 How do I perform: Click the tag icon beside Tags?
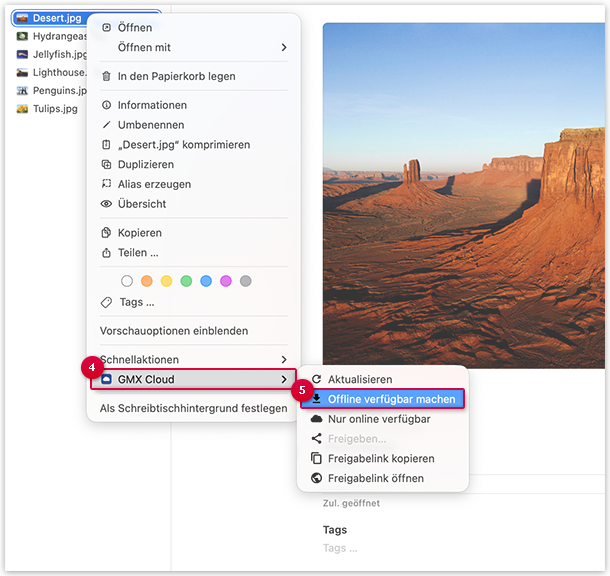[x=106, y=302]
